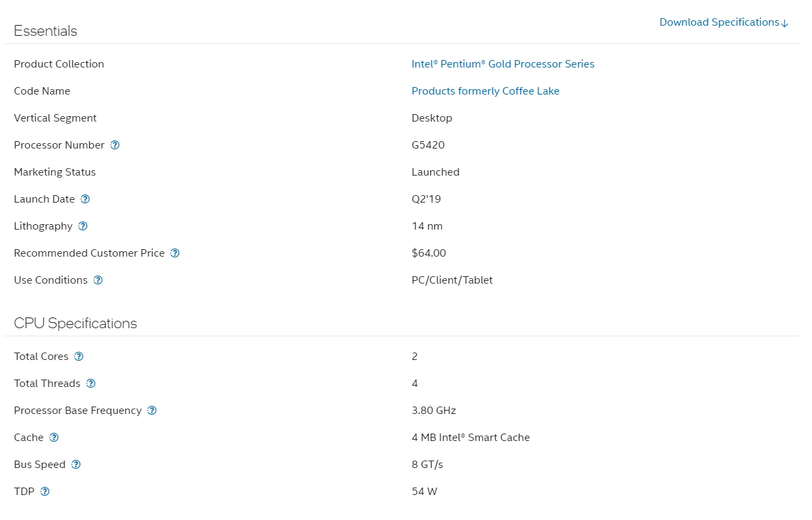Click the 4 MB Intel Smart Cache value

point(471,438)
